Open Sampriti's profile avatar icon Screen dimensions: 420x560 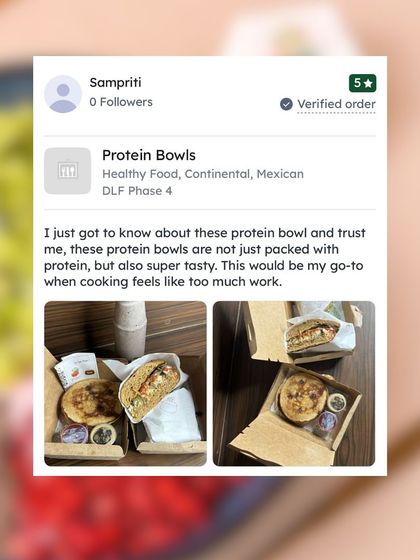coord(63,94)
